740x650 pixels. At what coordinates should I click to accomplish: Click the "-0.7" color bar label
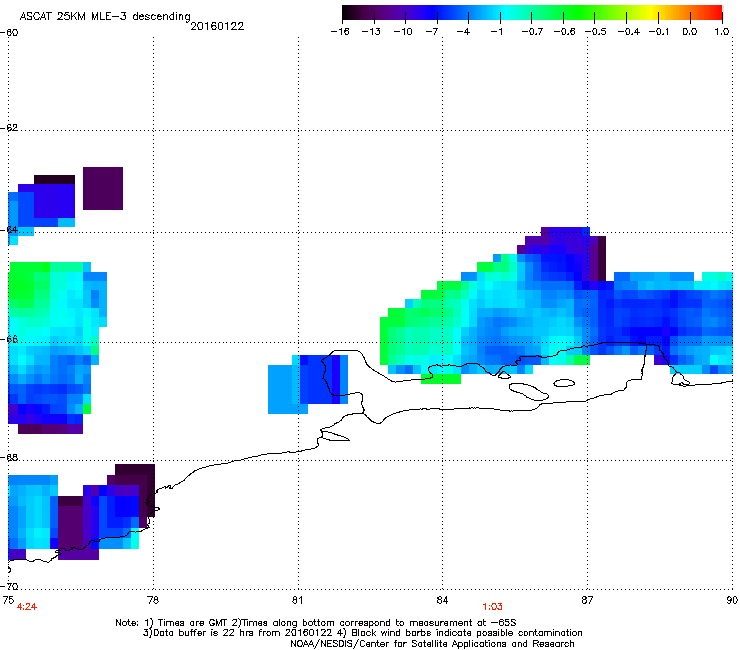tap(532, 32)
